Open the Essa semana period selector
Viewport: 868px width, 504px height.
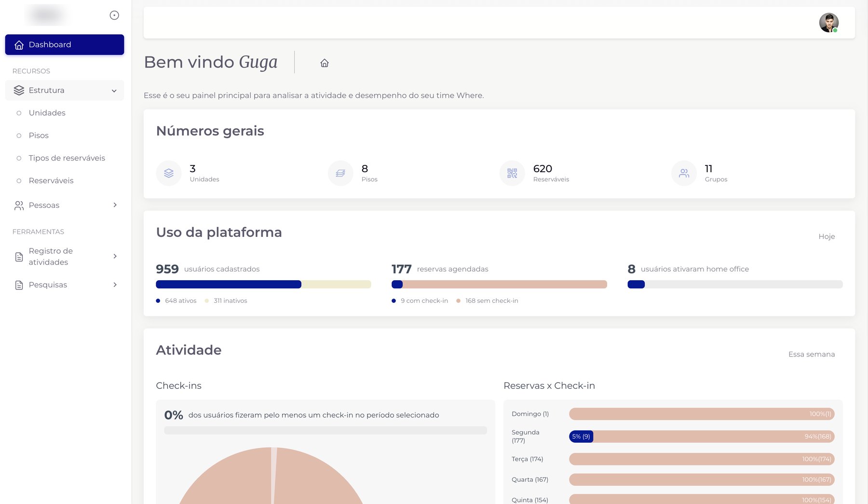click(812, 354)
